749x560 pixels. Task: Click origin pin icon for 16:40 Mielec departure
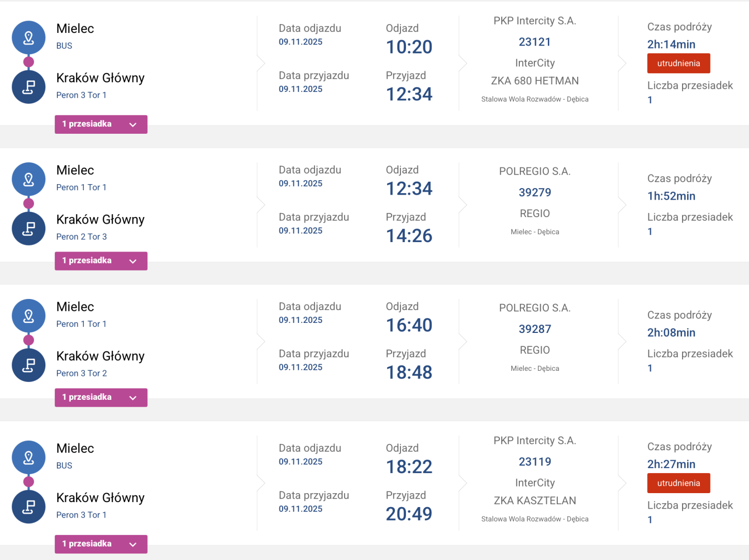[x=28, y=315]
